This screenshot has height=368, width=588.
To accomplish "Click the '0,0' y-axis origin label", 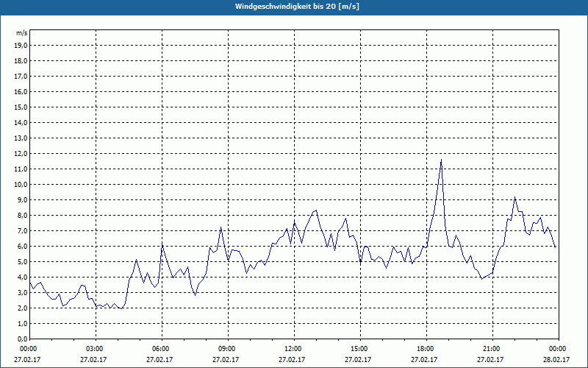I will (22, 339).
